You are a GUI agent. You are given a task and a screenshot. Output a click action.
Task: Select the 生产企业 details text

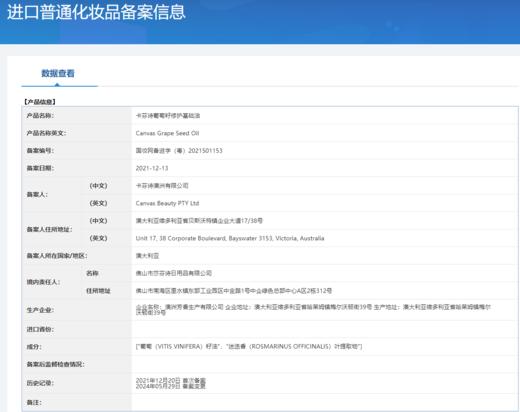coord(313,310)
